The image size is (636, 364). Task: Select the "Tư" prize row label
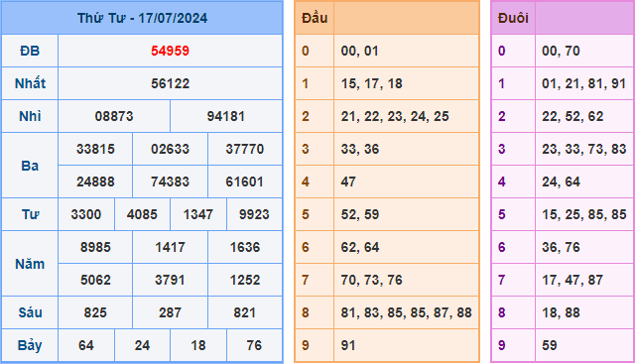(30, 214)
